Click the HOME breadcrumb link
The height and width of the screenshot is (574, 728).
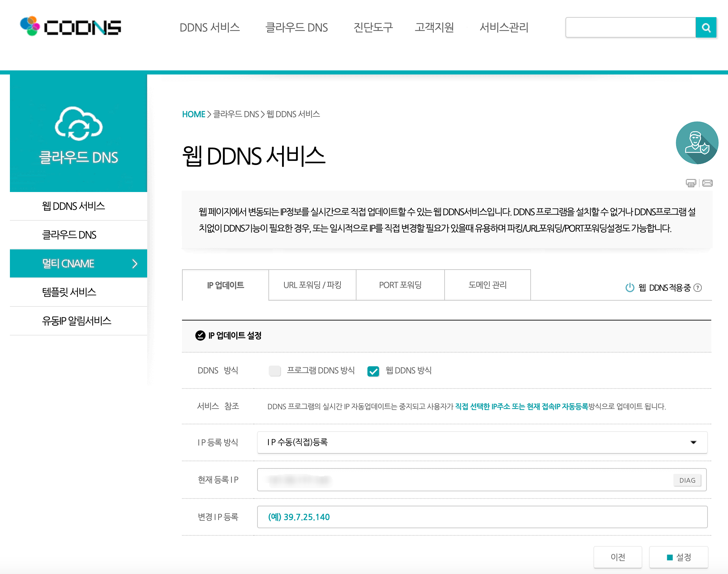[193, 114]
